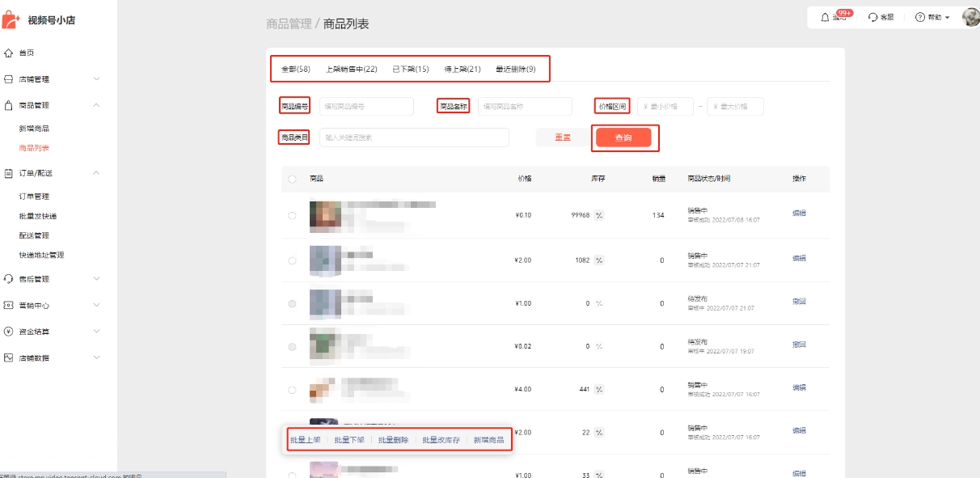Image resolution: width=980 pixels, height=478 pixels.
Task: Click 批量改库存 in the floating bar
Action: point(441,440)
